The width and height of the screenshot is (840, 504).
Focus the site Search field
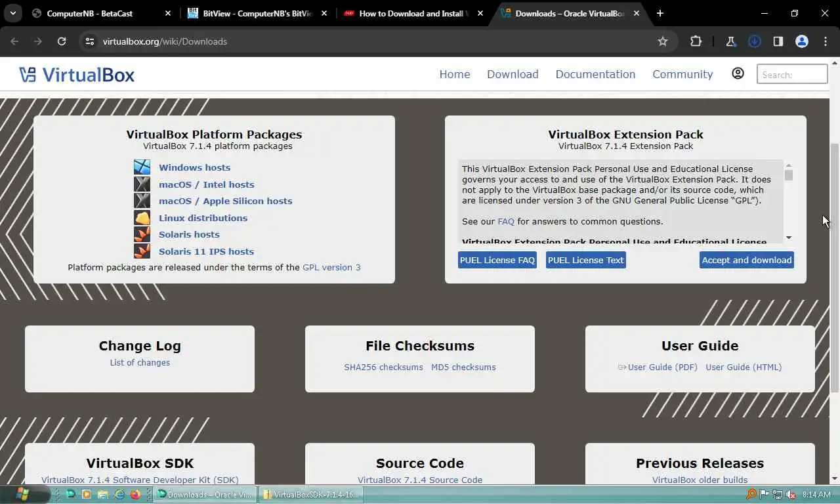(792, 74)
